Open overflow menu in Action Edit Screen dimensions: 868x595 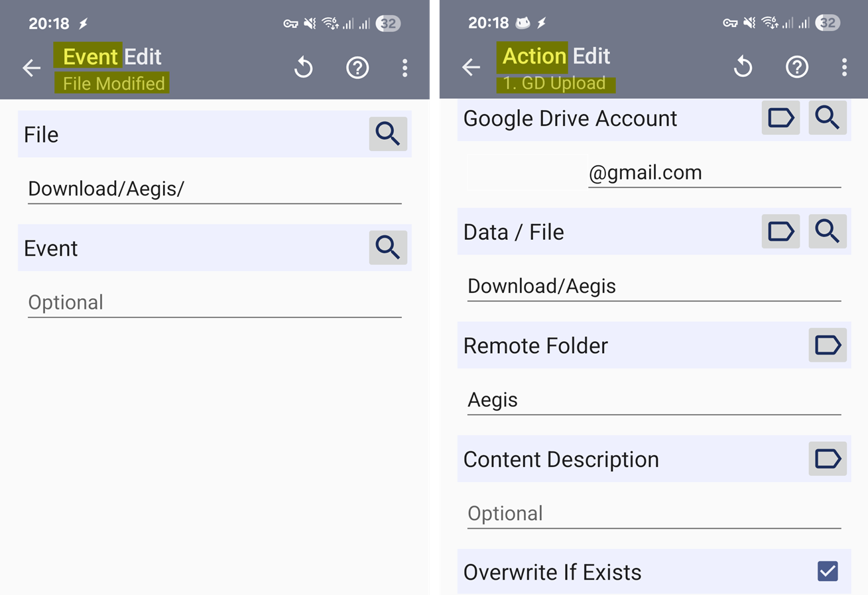tap(844, 67)
